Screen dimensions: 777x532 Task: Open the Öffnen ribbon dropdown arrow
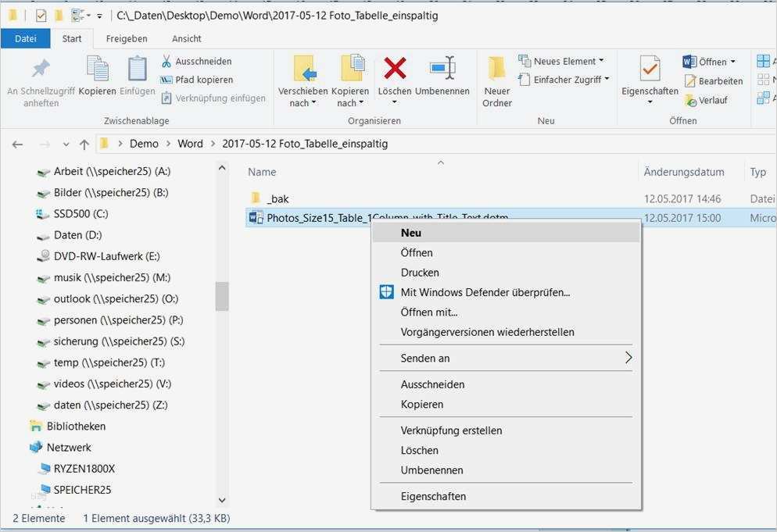click(733, 62)
